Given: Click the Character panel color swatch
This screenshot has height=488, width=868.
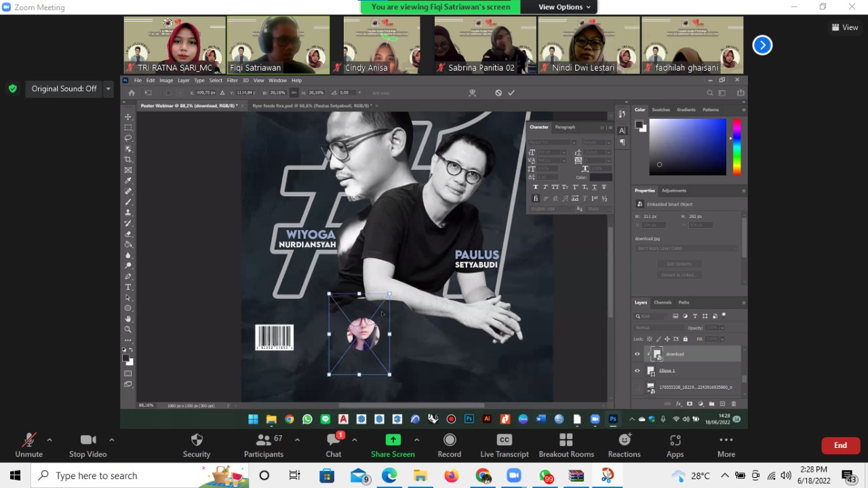Looking at the screenshot, I should click(x=600, y=177).
